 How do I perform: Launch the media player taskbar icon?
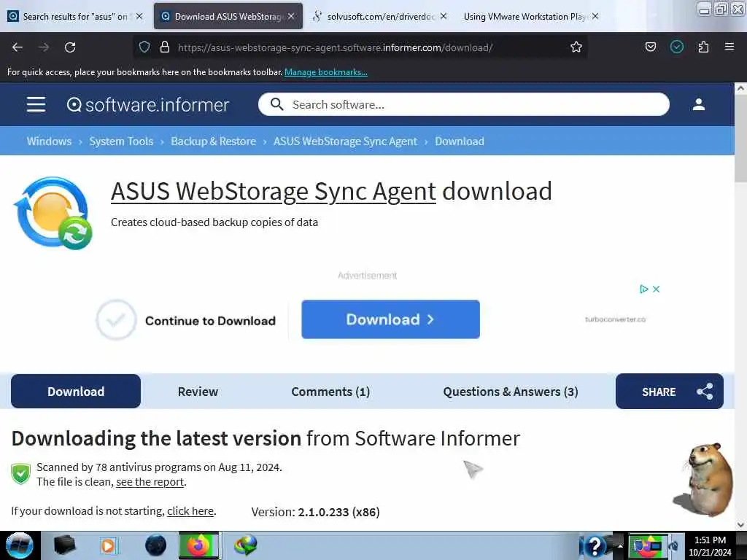click(108, 545)
